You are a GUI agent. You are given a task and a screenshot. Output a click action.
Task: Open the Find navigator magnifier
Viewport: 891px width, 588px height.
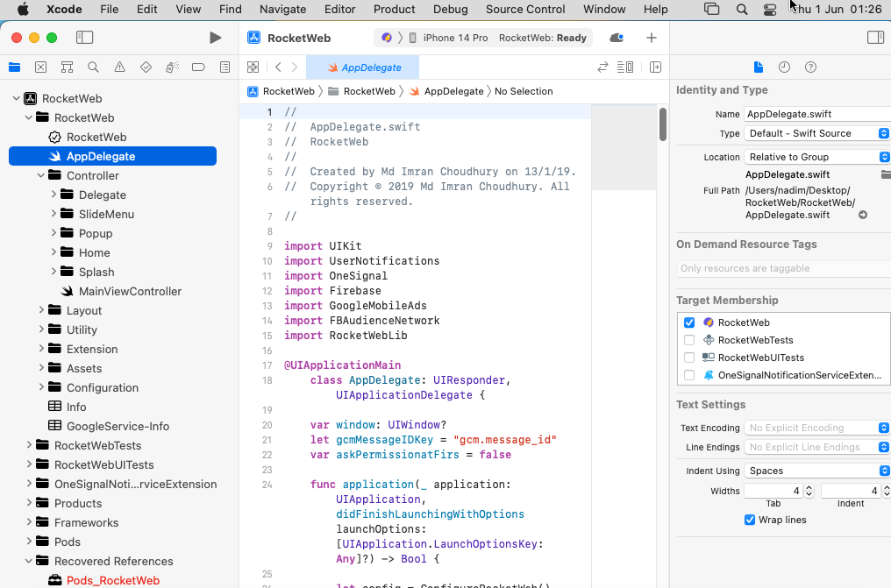pos(93,67)
